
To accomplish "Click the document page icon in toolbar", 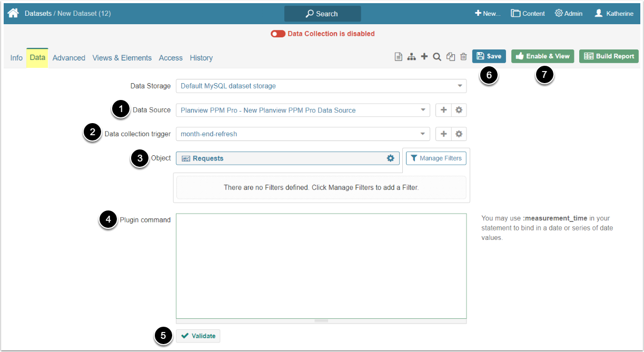I will click(x=399, y=57).
